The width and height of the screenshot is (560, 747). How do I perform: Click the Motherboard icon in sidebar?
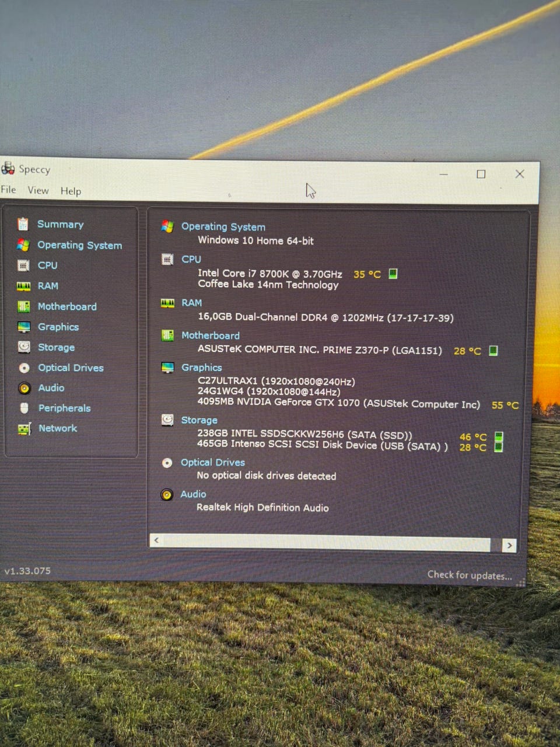point(24,306)
